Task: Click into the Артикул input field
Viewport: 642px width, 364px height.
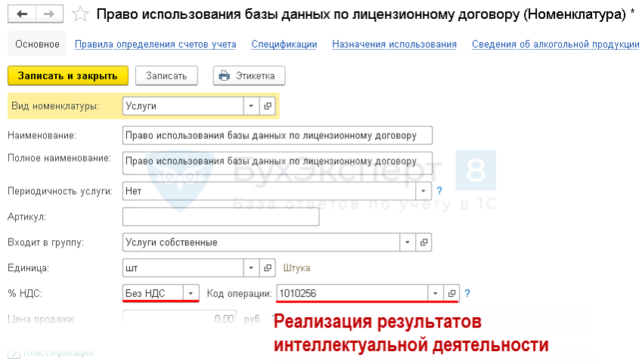Action: pyautogui.click(x=220, y=217)
